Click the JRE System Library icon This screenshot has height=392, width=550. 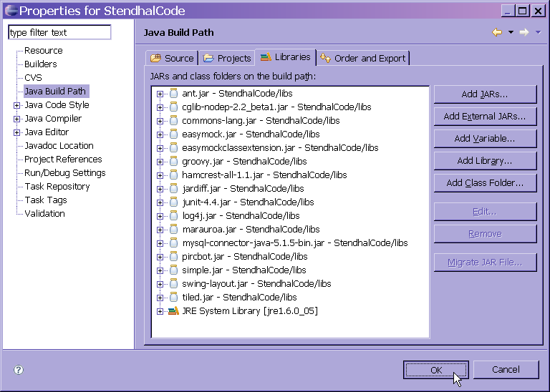pyautogui.click(x=173, y=311)
